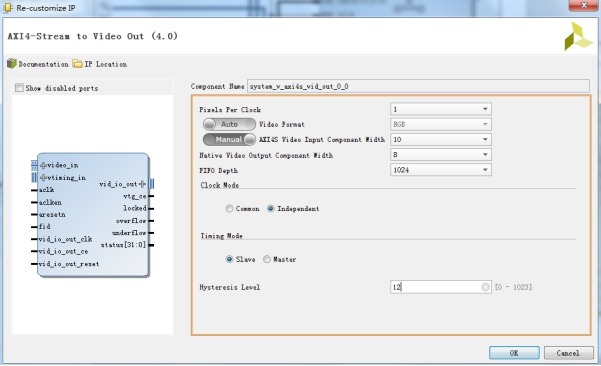Select Slave timing mode
The image size is (601, 366).
[x=229, y=259]
